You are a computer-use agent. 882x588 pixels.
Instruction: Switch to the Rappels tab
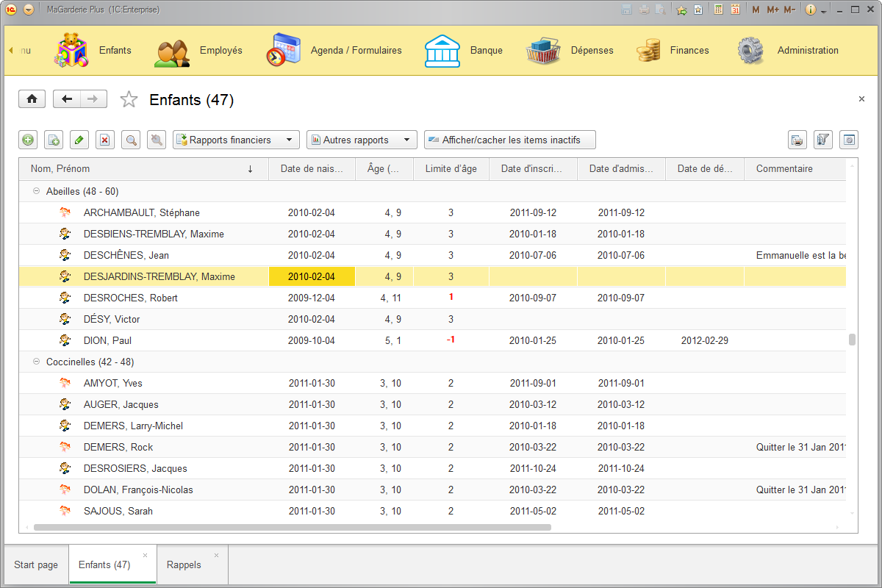pos(183,564)
